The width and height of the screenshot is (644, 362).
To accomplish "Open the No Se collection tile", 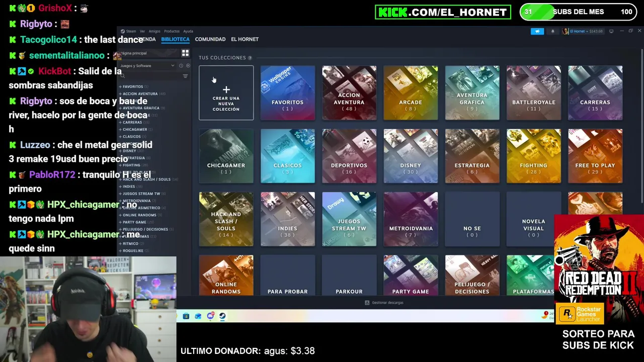I will [472, 219].
